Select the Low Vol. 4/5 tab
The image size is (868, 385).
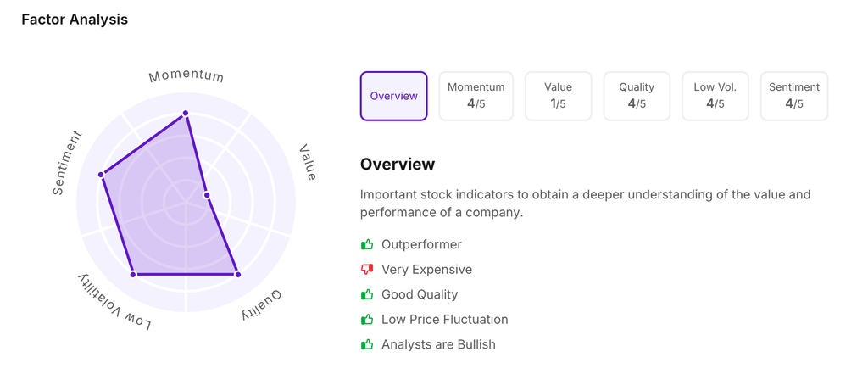click(715, 96)
